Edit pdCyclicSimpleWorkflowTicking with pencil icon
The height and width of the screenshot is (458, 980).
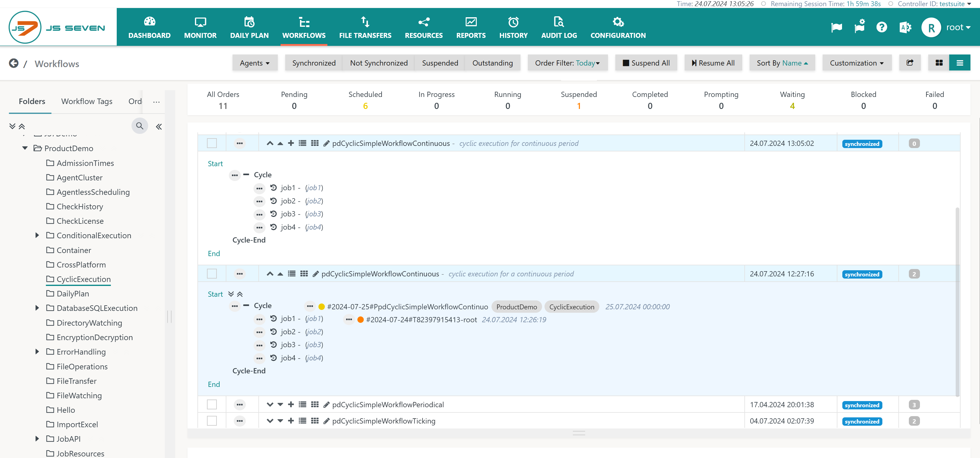coord(326,421)
